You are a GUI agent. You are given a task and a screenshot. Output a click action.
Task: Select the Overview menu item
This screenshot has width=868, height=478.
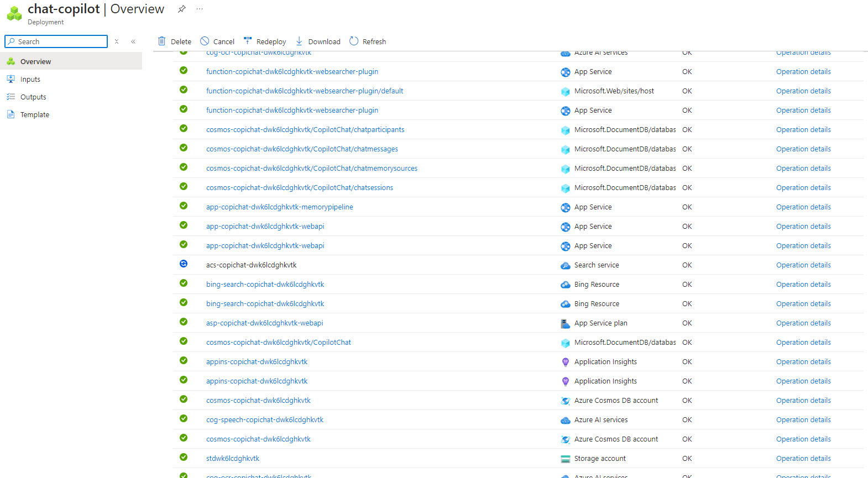tap(71, 61)
